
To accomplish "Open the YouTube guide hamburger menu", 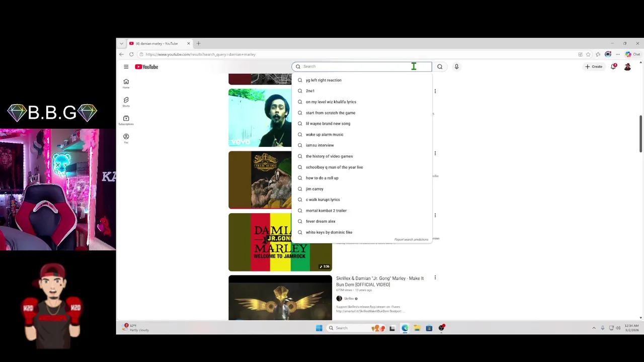I will (x=126, y=66).
